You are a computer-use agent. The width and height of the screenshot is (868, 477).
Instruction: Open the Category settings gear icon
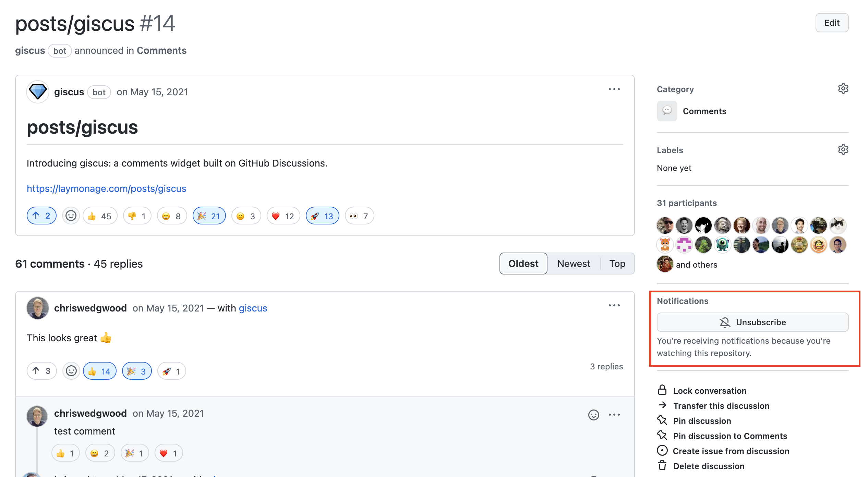[843, 88]
